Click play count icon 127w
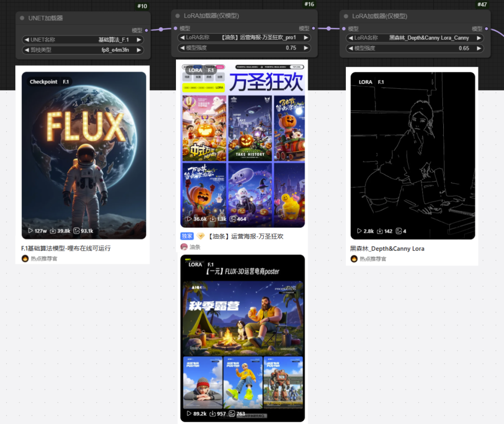Viewport: 504px width, 424px height. pos(30,231)
